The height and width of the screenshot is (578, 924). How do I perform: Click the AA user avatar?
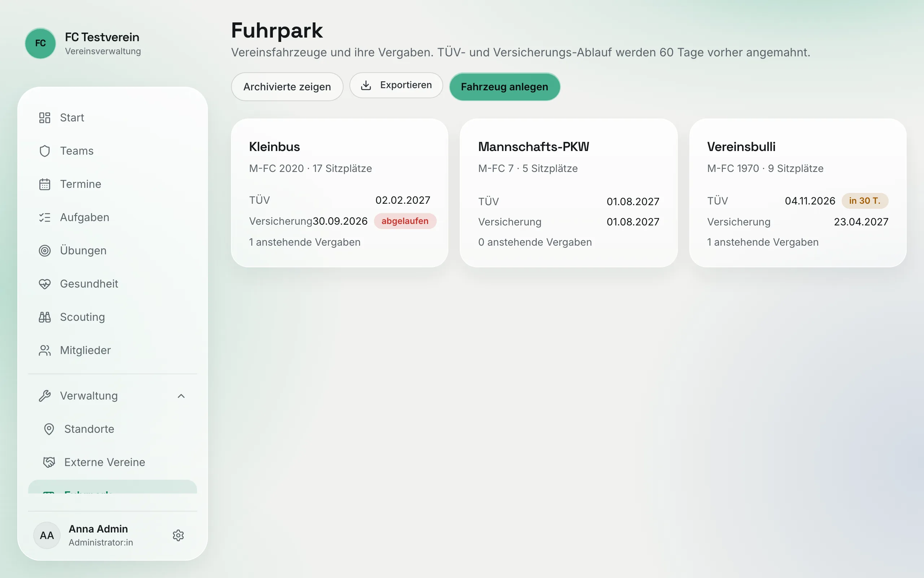(47, 535)
